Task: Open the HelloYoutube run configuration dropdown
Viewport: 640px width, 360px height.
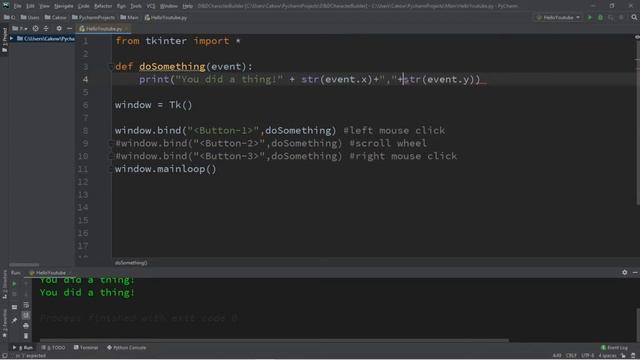Action: 558,18
